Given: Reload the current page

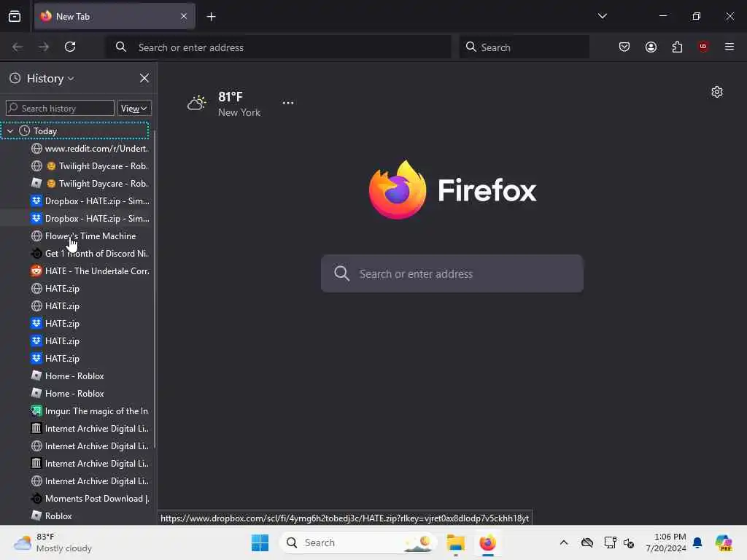Looking at the screenshot, I should coord(70,47).
